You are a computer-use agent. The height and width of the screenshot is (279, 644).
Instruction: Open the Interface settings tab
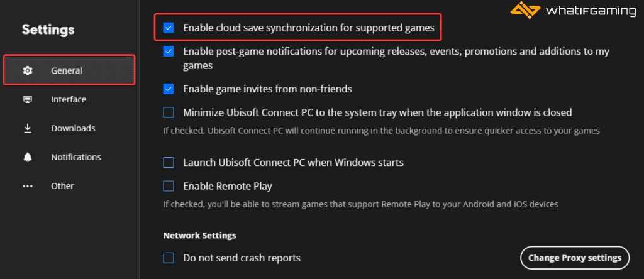coord(69,100)
